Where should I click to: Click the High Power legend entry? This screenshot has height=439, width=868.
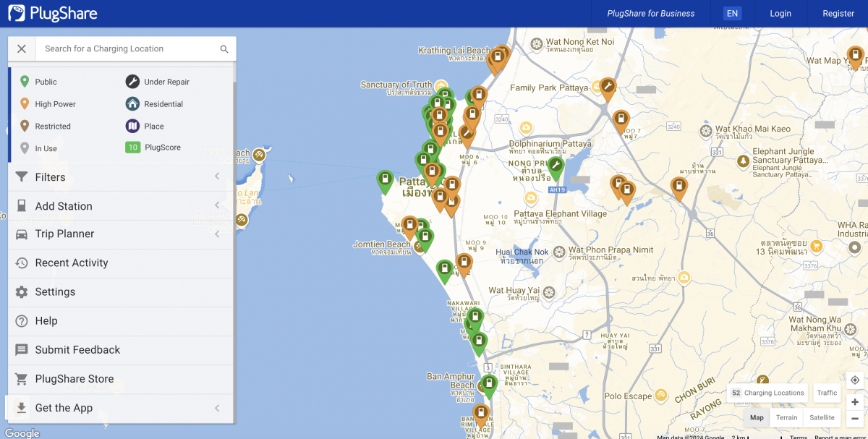[47, 104]
